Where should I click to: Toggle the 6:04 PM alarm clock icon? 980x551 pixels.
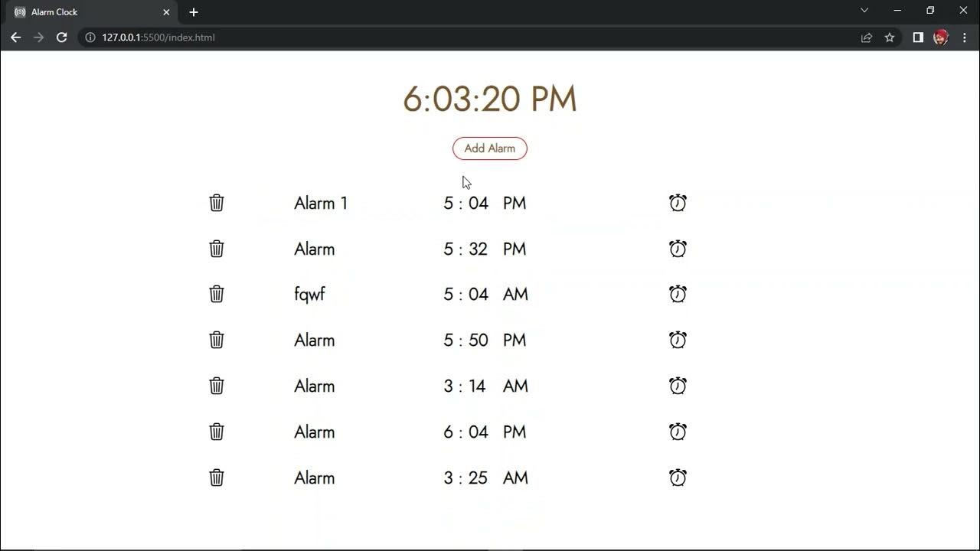pyautogui.click(x=678, y=432)
